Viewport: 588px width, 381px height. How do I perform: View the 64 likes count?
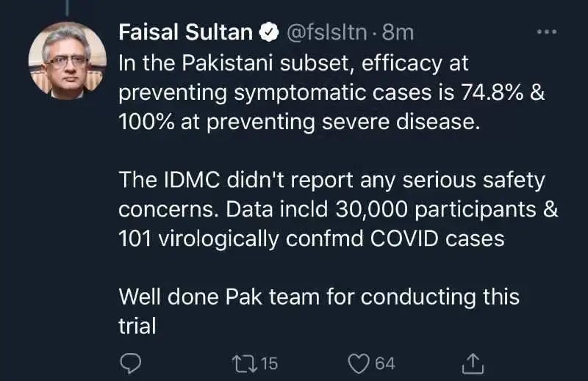click(x=385, y=363)
